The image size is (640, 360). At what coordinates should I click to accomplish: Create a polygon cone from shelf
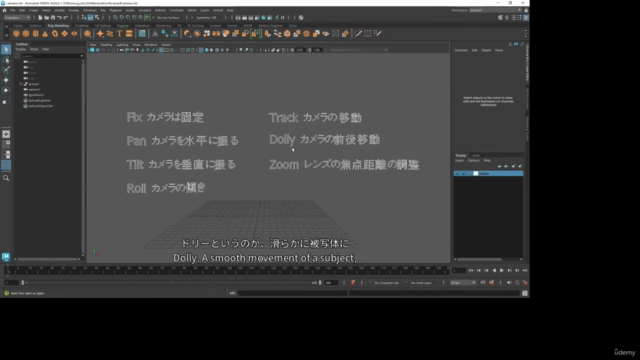[45, 33]
